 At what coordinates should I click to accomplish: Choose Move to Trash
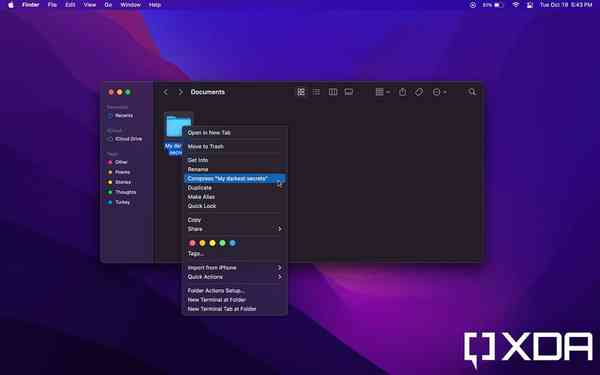pyautogui.click(x=235, y=147)
